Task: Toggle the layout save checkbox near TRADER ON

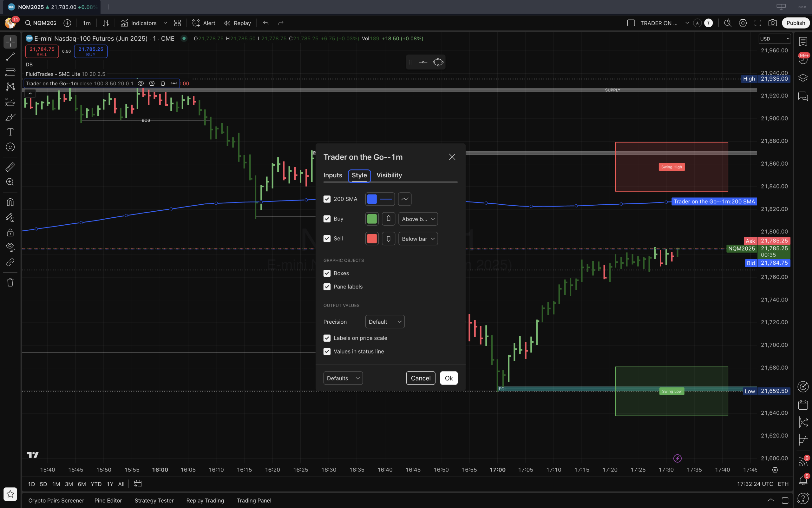Action: pyautogui.click(x=631, y=23)
